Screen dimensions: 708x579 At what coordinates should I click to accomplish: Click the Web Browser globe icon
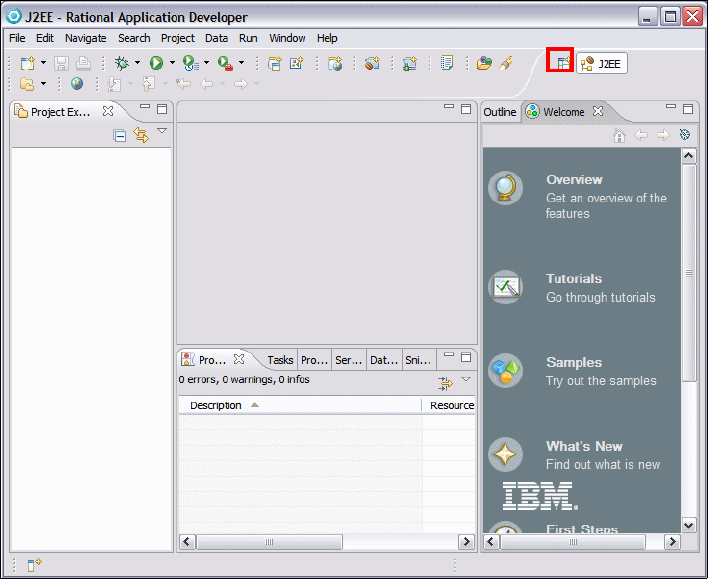(x=77, y=84)
